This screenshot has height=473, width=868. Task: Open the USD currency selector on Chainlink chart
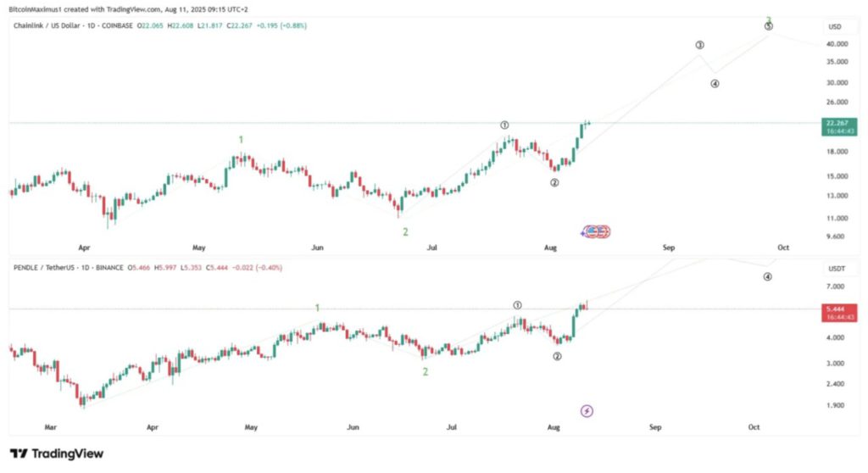coord(835,26)
